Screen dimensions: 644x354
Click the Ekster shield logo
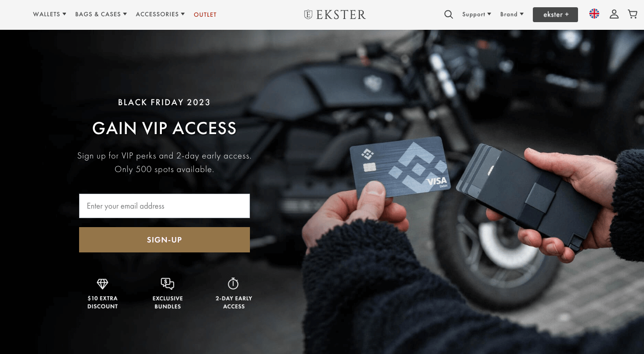[308, 14]
